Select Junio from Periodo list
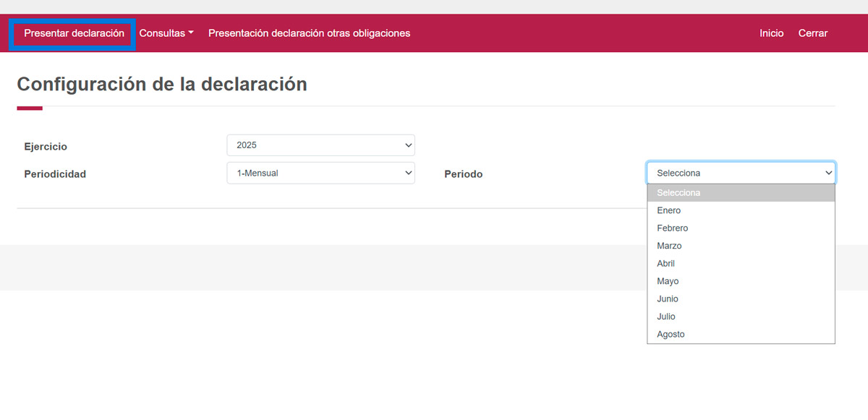This screenshot has height=420, width=868. point(741,299)
